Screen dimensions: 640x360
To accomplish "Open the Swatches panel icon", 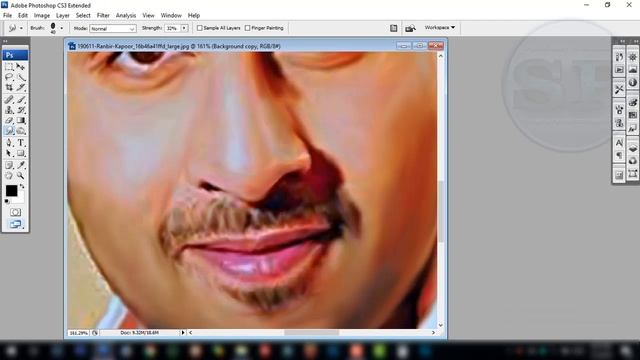I will [x=633, y=115].
